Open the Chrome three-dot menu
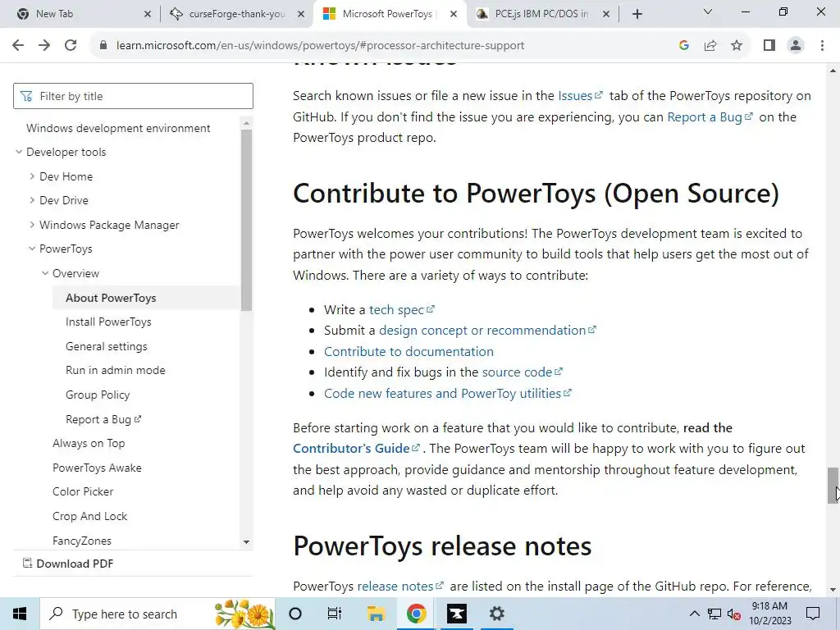The image size is (840, 630). point(822,46)
